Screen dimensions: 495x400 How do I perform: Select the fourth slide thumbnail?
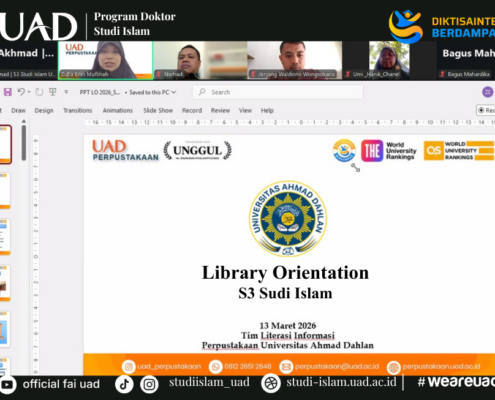click(5, 283)
